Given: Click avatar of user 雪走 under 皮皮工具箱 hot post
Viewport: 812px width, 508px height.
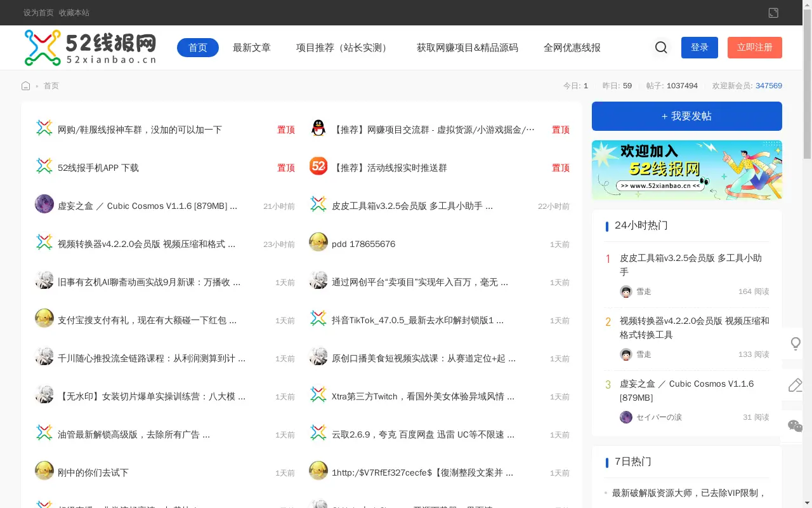Looking at the screenshot, I should tap(626, 291).
